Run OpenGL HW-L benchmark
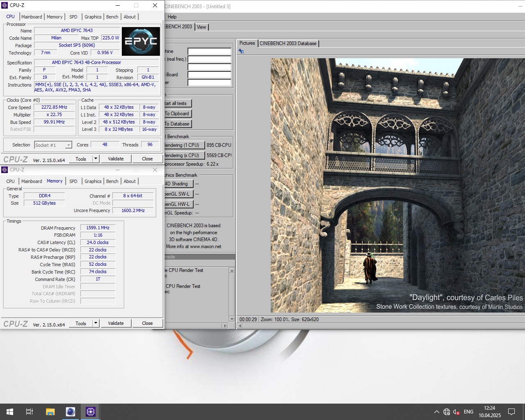525x420 pixels. tap(178, 204)
